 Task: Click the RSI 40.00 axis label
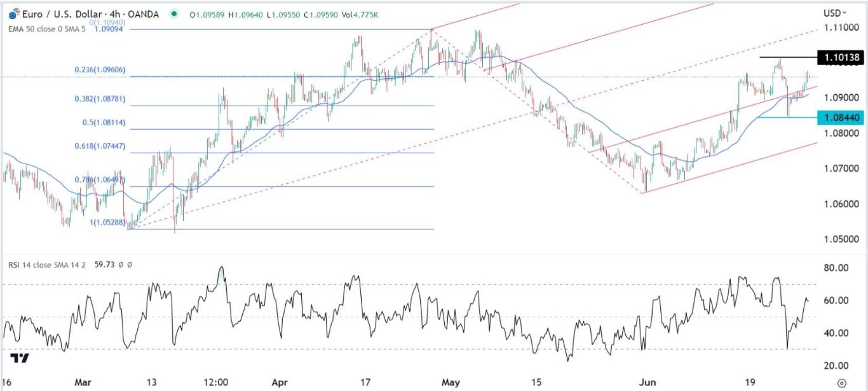click(x=836, y=333)
